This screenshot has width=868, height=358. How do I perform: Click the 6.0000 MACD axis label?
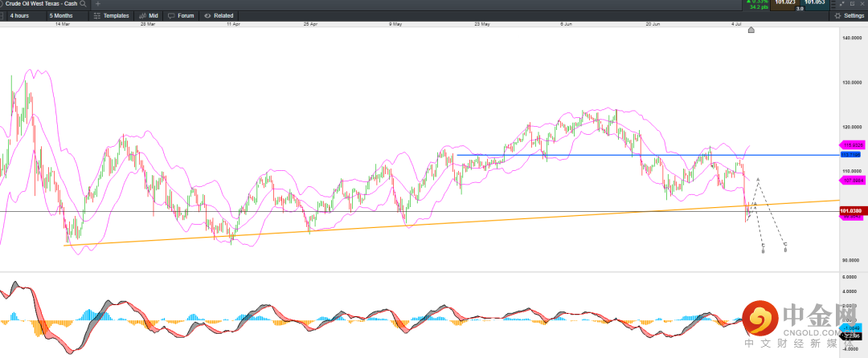coord(850,276)
